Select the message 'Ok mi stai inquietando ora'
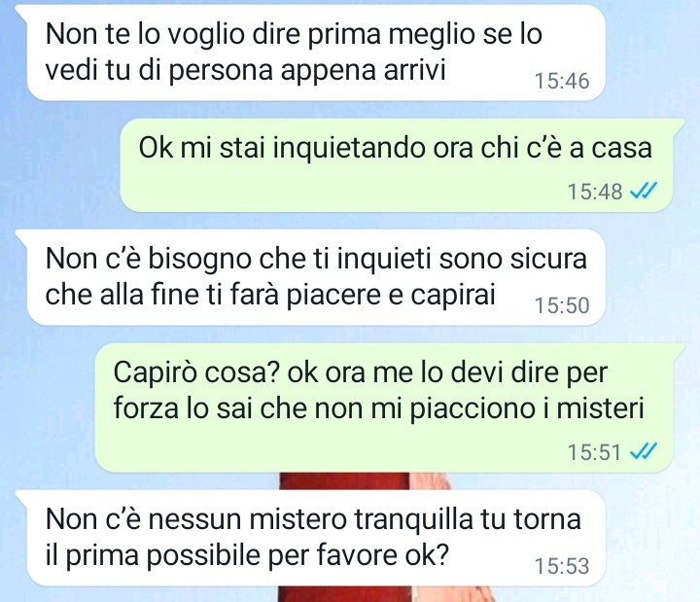Screen dimensions: 700x602 pyautogui.click(x=396, y=165)
